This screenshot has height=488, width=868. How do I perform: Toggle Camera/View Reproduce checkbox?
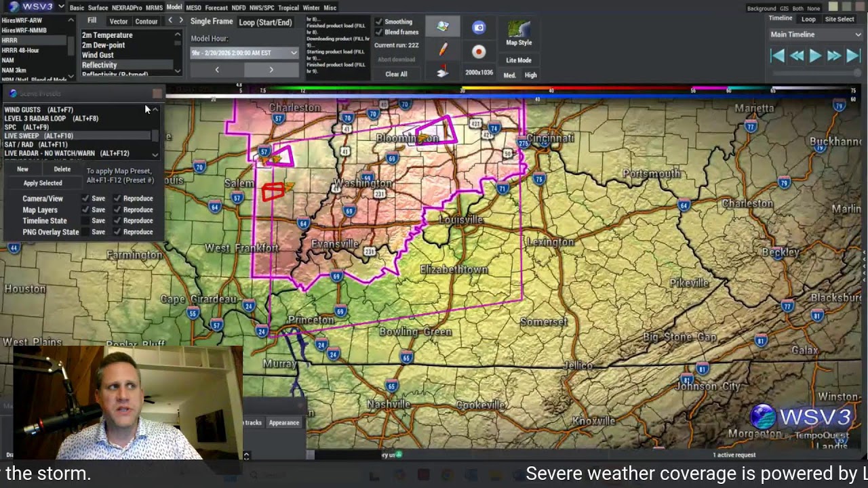tap(117, 199)
